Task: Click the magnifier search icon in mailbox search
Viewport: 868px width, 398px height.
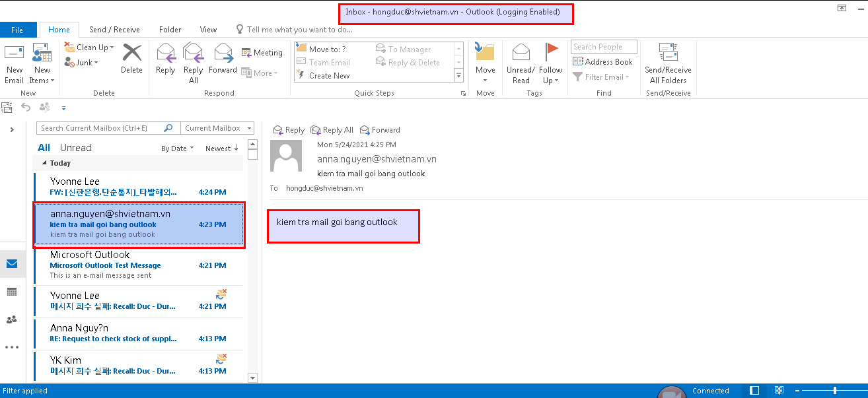Action: (x=169, y=128)
